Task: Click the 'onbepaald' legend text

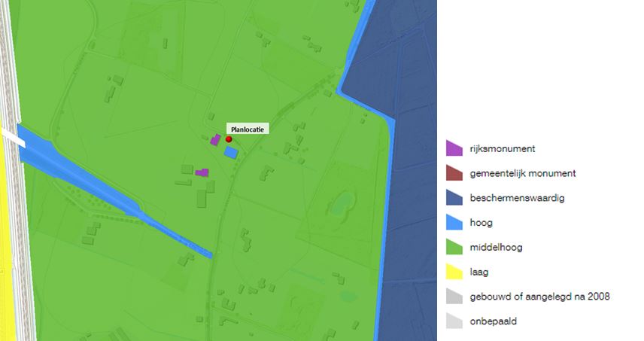Action: point(494,321)
